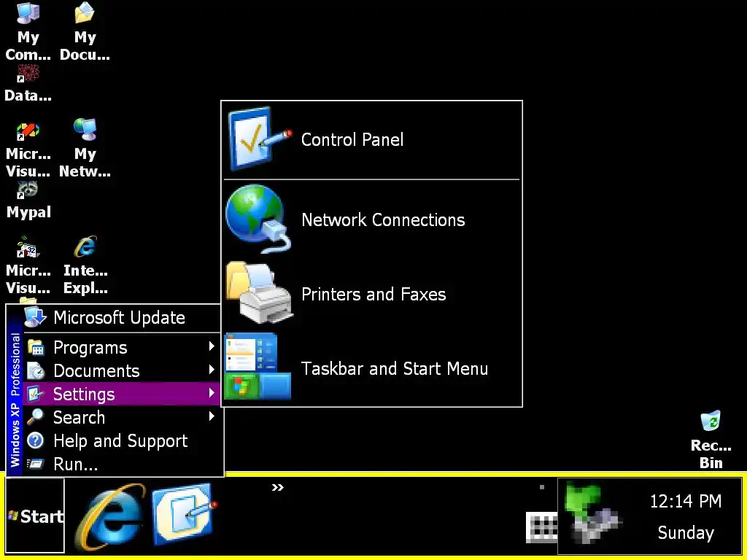Expand the Search submenu arrow
This screenshot has width=747, height=560.
point(212,416)
